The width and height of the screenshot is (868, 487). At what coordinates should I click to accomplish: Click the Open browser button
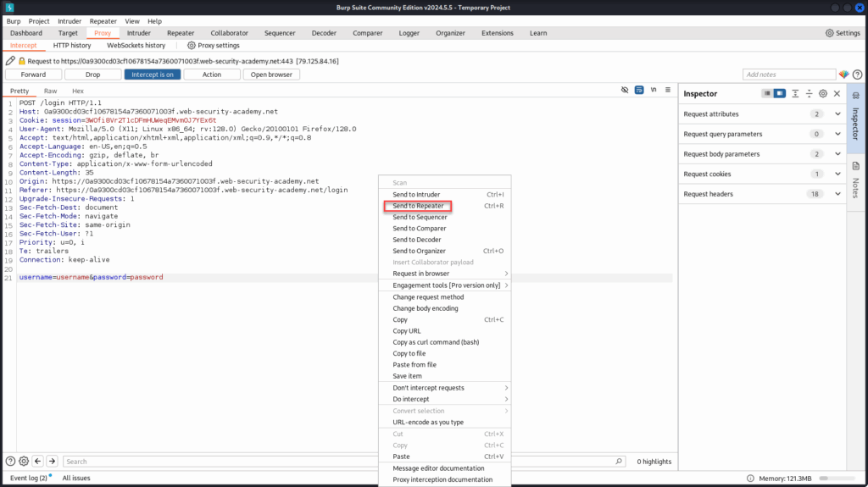coord(271,75)
